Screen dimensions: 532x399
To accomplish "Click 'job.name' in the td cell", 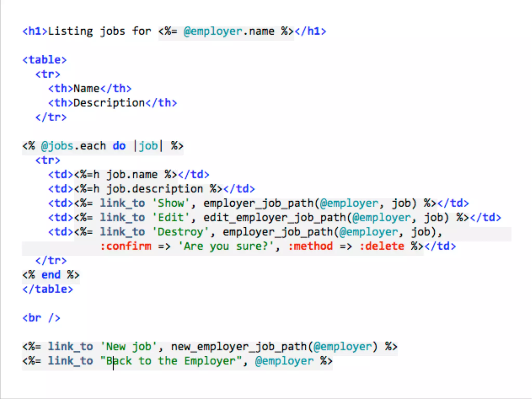I will coord(132,175).
